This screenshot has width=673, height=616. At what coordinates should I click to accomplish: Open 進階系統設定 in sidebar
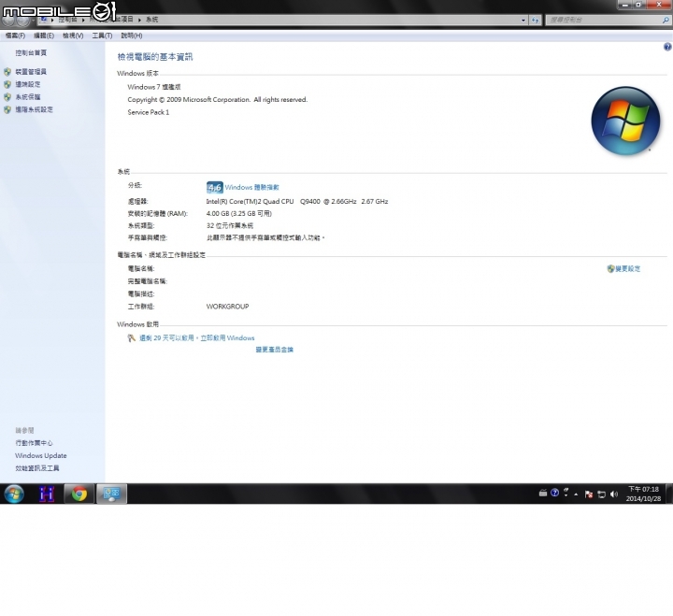(35, 109)
